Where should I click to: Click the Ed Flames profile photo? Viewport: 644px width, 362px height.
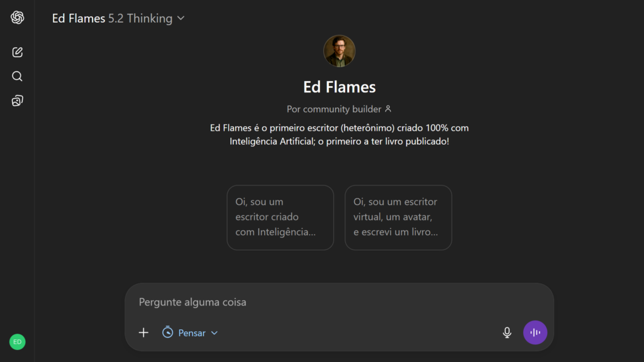339,51
